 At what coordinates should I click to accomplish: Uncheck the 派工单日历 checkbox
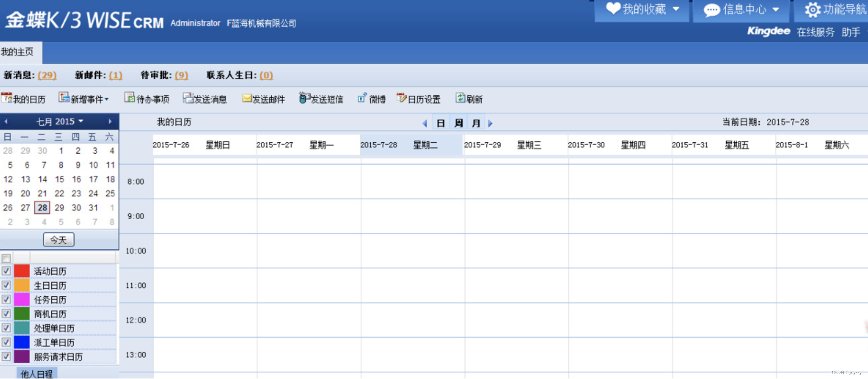click(x=6, y=342)
